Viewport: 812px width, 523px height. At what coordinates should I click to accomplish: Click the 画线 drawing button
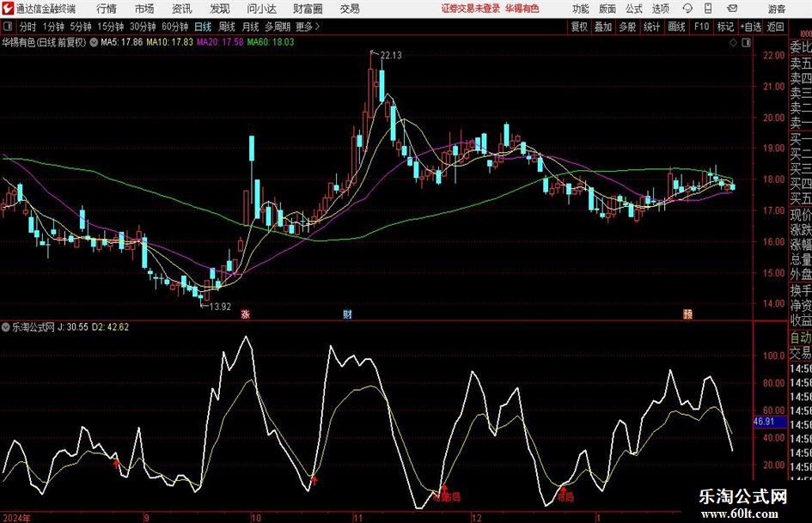(677, 27)
